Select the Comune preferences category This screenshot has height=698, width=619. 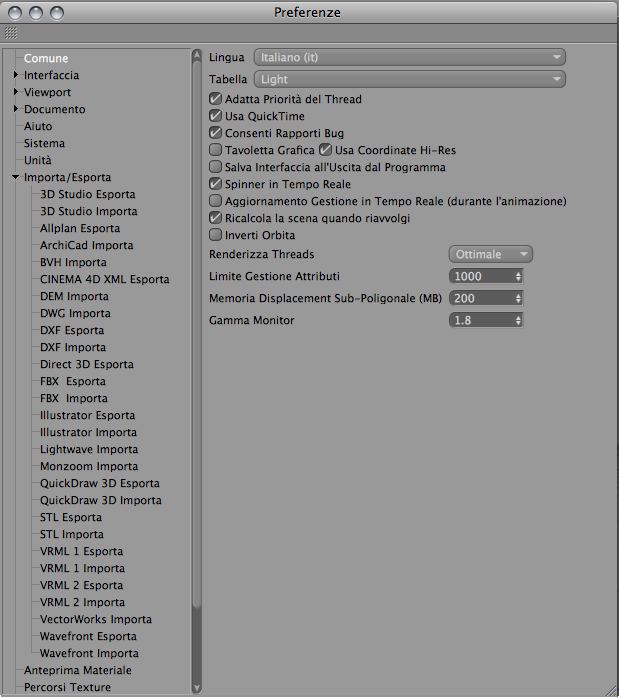46,58
